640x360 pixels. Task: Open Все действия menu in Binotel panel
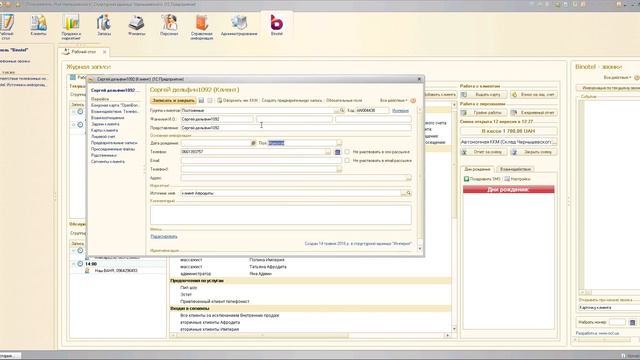618,78
